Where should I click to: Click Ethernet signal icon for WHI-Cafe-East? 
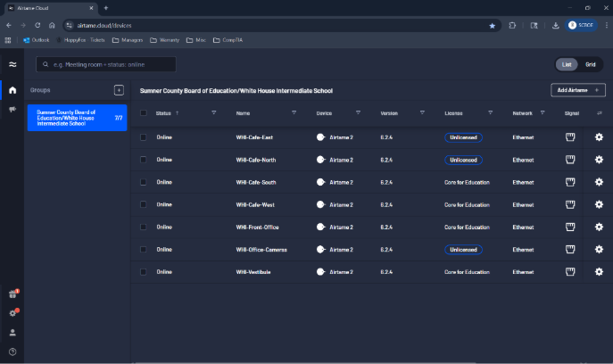tap(570, 137)
